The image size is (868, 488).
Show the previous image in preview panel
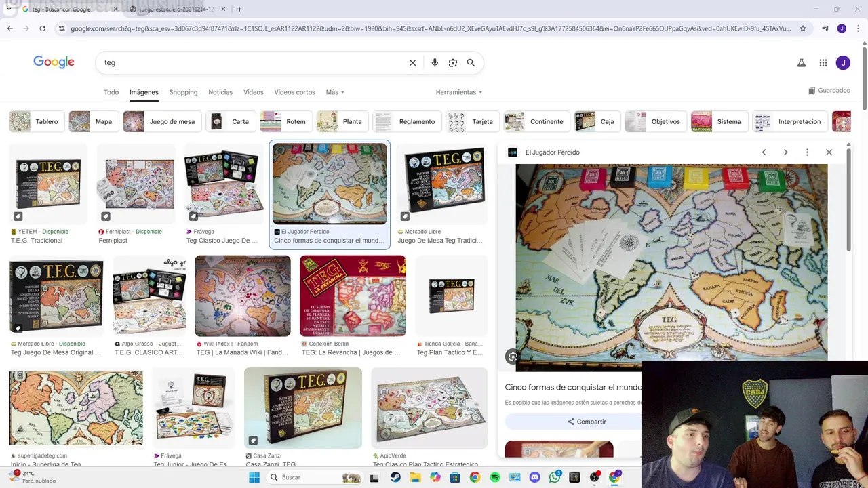click(764, 152)
